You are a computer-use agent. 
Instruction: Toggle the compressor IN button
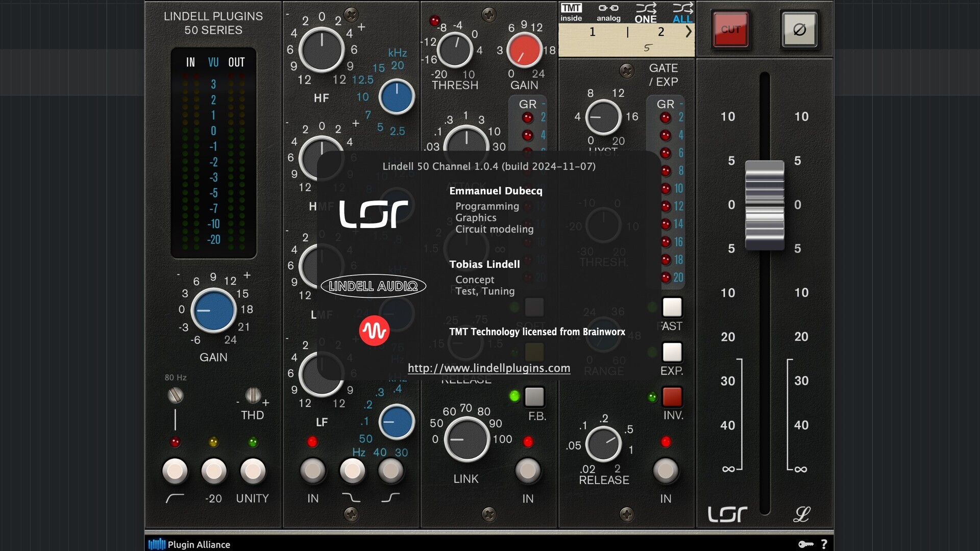528,471
